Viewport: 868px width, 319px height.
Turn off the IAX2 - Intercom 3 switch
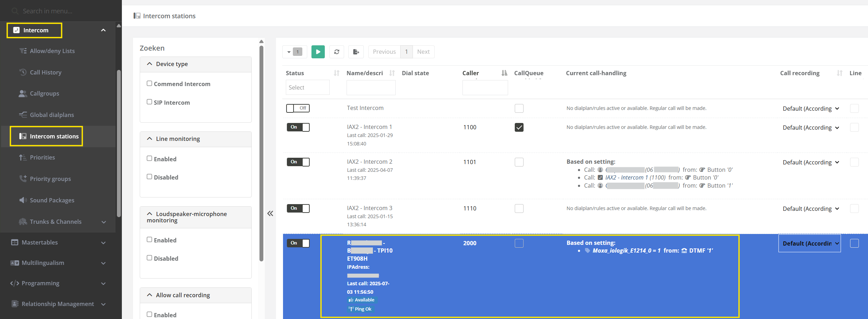point(298,208)
